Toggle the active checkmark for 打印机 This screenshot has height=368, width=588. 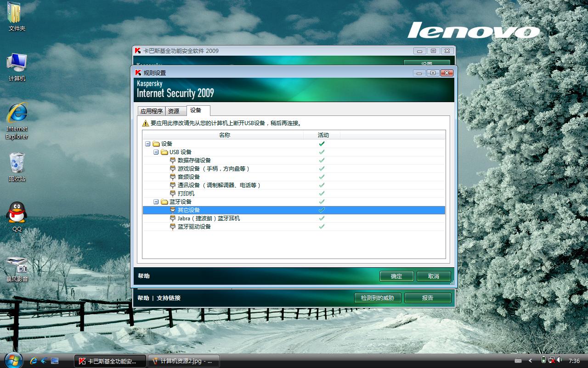click(322, 194)
